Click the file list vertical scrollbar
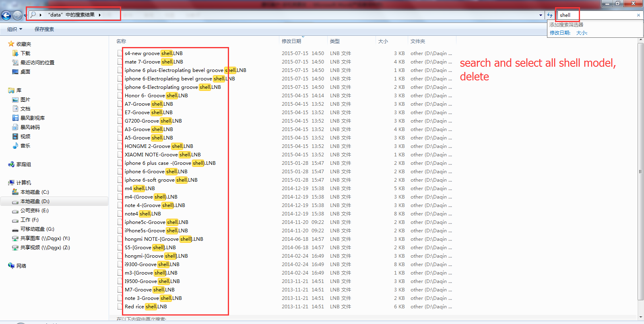 640,171
